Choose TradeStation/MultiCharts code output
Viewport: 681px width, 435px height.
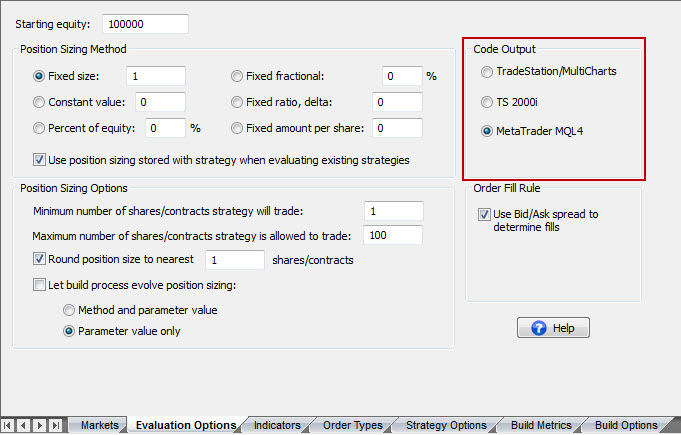click(487, 72)
